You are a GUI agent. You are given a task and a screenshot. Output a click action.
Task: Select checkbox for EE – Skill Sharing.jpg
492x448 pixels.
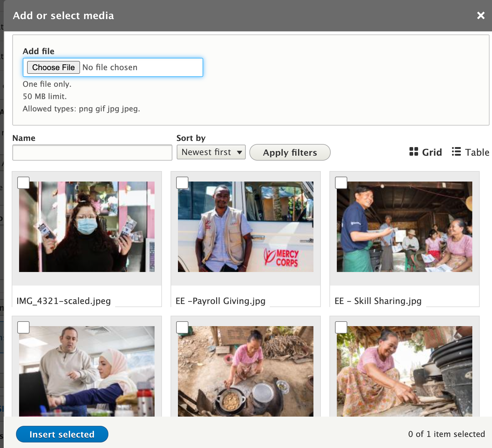pyautogui.click(x=341, y=183)
